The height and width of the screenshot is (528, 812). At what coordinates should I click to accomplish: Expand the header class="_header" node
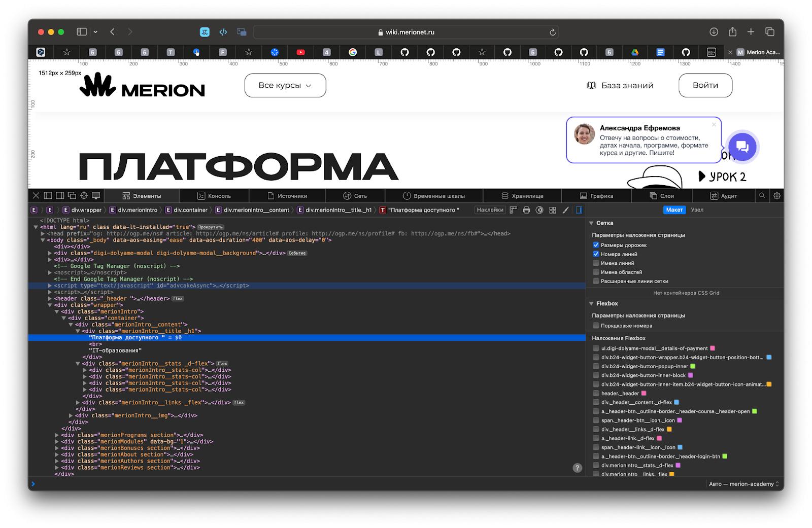[50, 299]
